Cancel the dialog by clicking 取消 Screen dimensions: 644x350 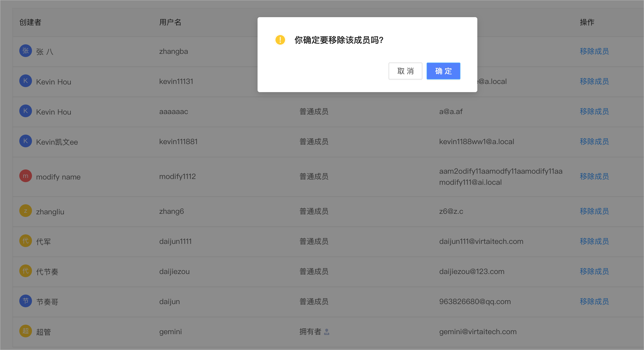click(x=405, y=71)
